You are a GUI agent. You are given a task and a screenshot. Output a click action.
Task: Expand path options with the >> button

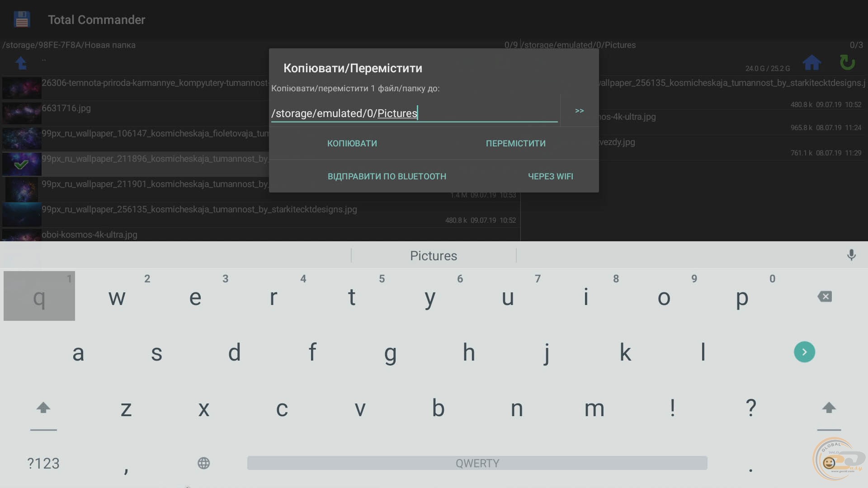(579, 111)
